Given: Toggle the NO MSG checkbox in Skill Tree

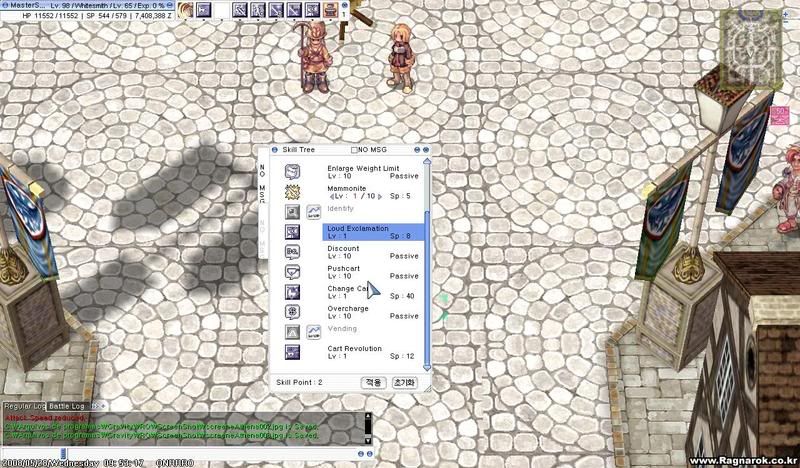Looking at the screenshot, I should click(x=354, y=150).
